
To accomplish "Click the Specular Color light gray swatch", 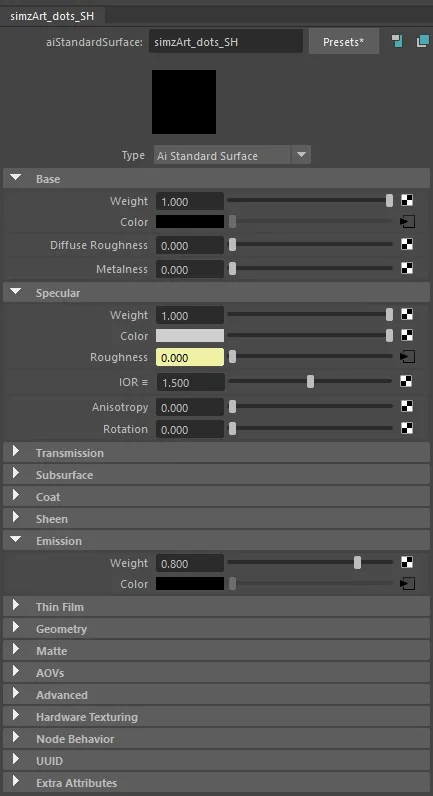I will click(190, 336).
